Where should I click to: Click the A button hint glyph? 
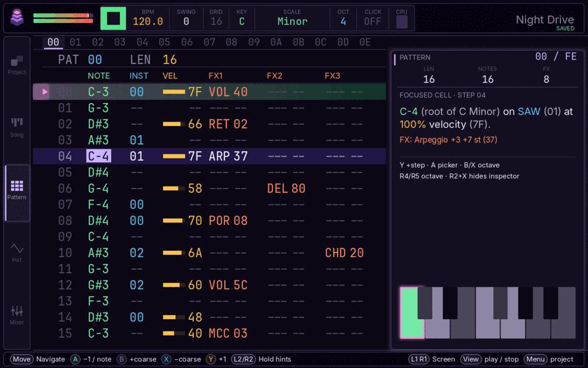point(75,359)
